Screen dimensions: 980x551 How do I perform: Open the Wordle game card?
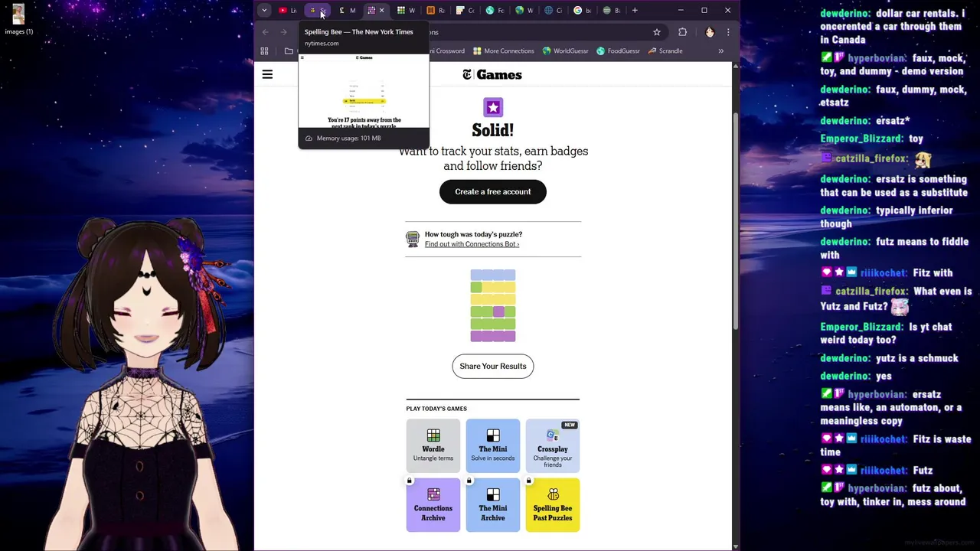[x=433, y=446]
